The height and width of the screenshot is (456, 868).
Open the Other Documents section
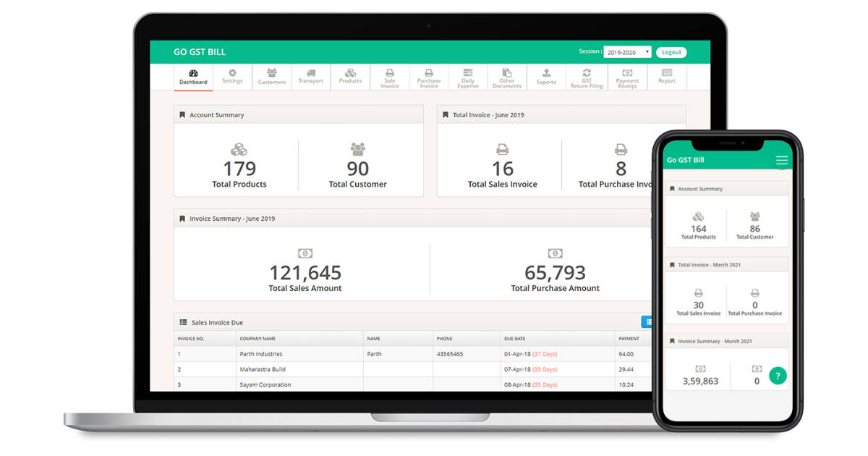point(507,77)
